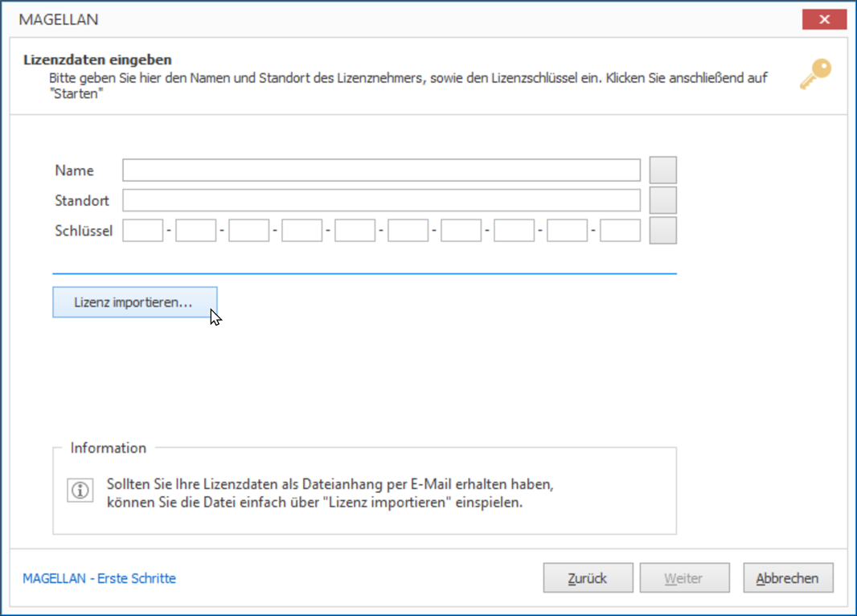The image size is (857, 616).
Task: Open the Lizenz importieren dialog
Action: tap(135, 302)
